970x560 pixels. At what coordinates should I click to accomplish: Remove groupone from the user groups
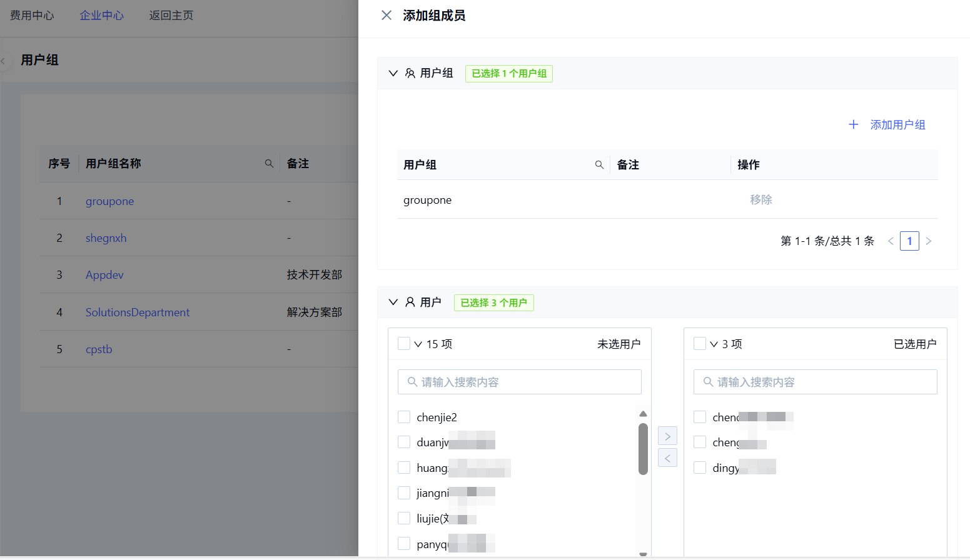click(760, 200)
